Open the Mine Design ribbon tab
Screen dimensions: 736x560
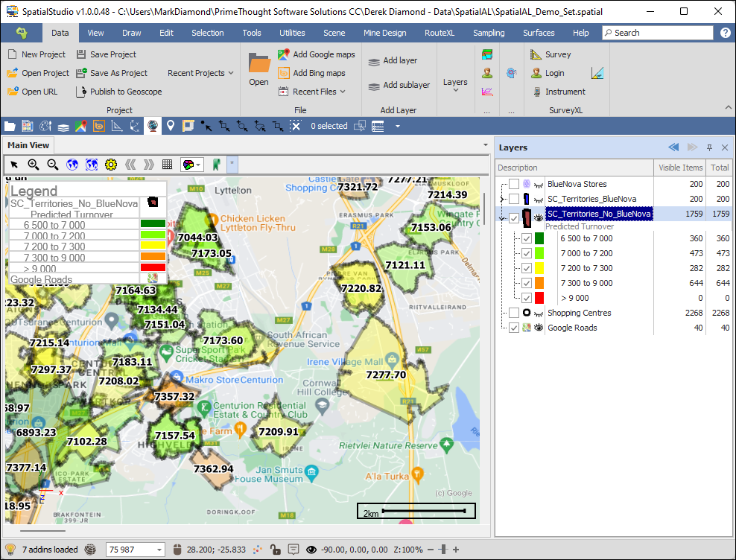point(384,33)
